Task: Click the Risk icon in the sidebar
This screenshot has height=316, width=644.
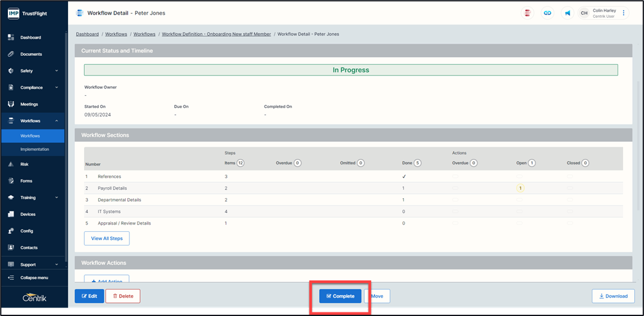Action: [x=10, y=164]
